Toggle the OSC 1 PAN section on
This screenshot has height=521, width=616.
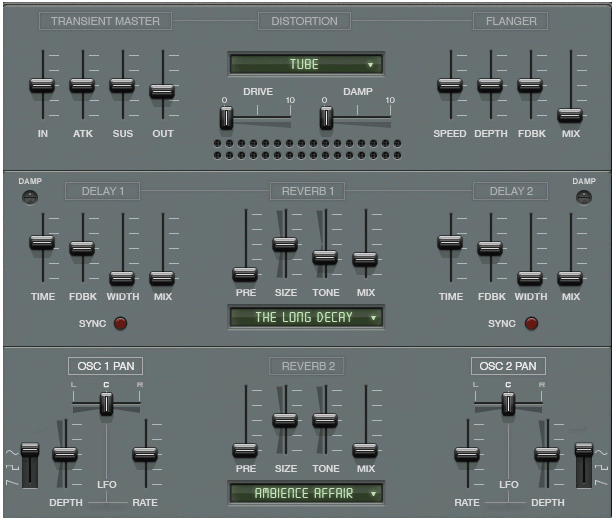pos(106,366)
